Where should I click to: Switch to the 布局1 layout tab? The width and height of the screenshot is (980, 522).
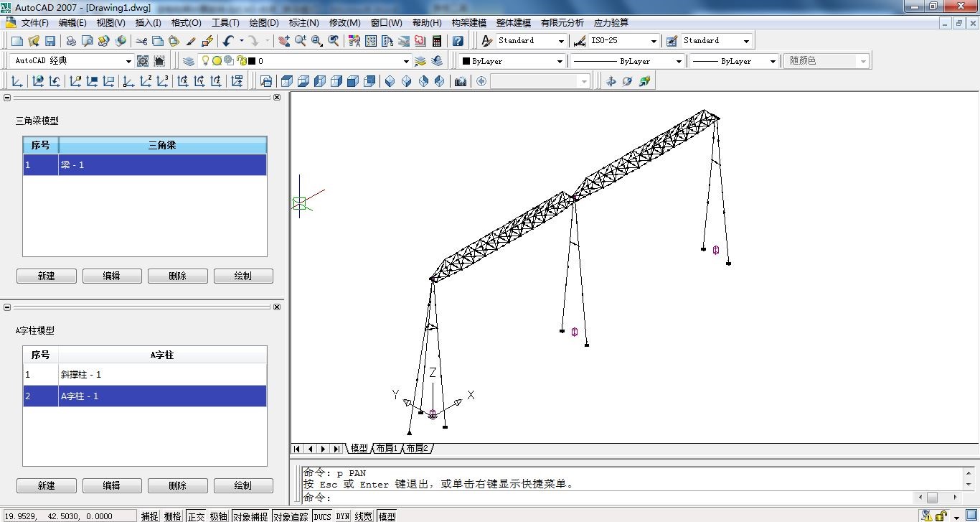click(x=386, y=449)
